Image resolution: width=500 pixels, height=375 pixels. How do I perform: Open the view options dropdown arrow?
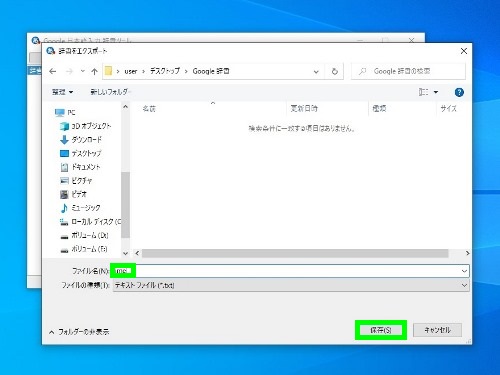coord(436,92)
